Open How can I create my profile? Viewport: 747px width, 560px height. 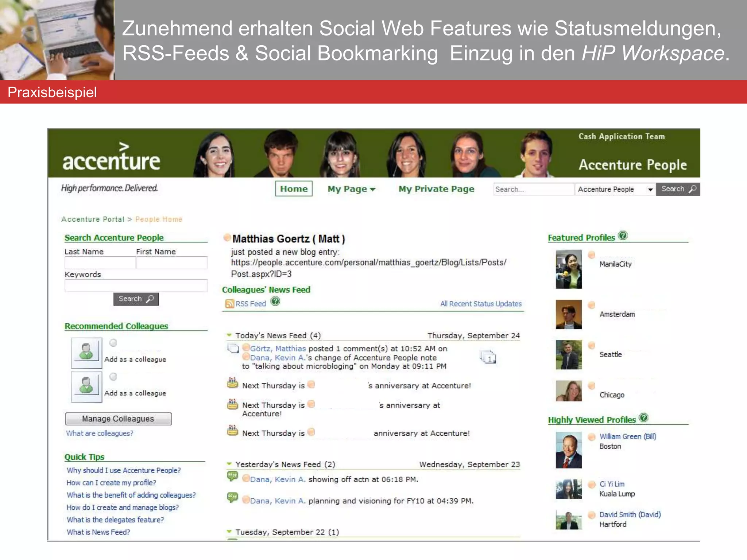tap(111, 483)
